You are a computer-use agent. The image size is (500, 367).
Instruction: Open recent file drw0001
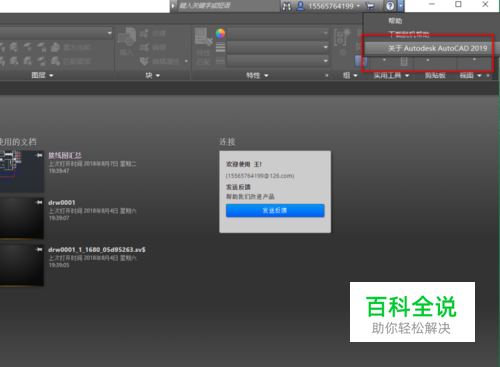62,202
